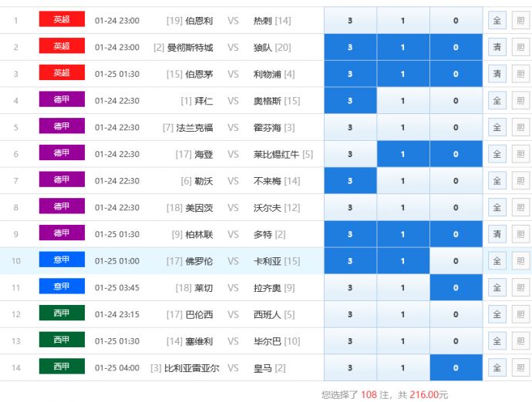Select draw option 1 for 美因茨 vs 沃尔夫
Screen dimensions: 532x402
click(402, 208)
